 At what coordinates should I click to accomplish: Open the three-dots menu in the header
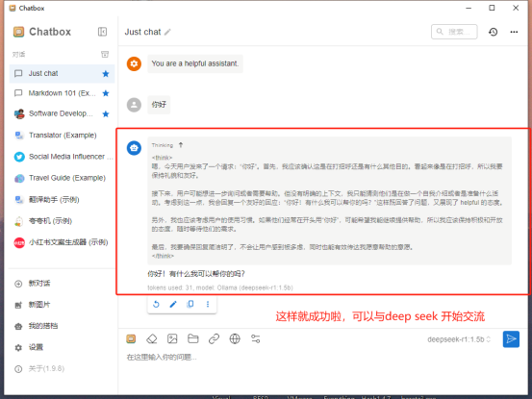click(514, 32)
